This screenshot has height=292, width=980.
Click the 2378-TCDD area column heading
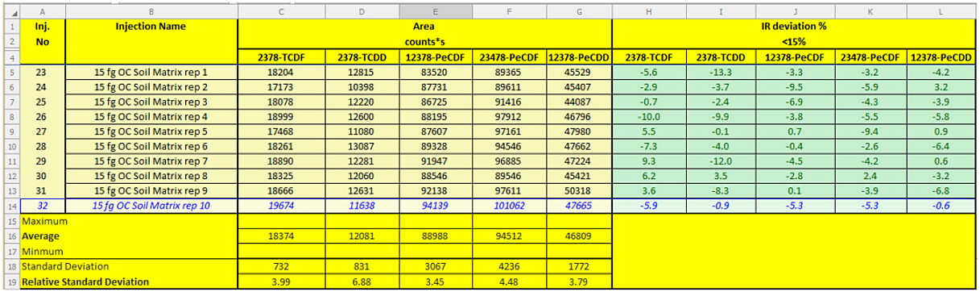pyautogui.click(x=362, y=57)
